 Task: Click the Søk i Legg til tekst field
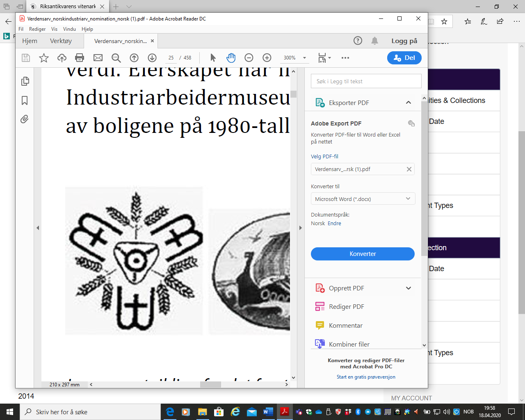(x=366, y=81)
